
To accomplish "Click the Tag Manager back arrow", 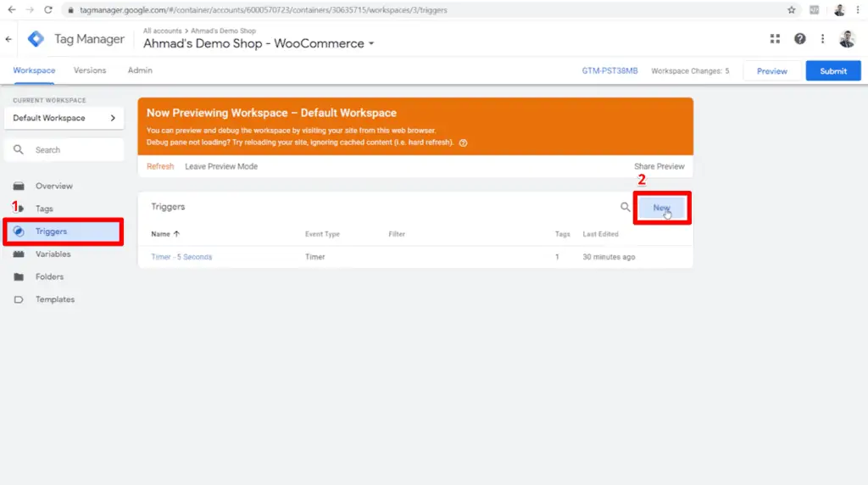I will [x=8, y=39].
